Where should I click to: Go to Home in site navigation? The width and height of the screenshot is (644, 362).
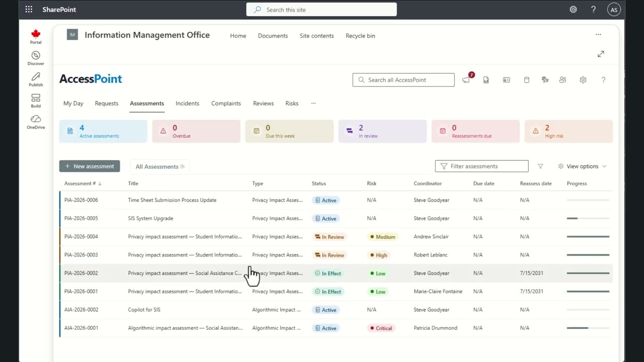coord(238,36)
